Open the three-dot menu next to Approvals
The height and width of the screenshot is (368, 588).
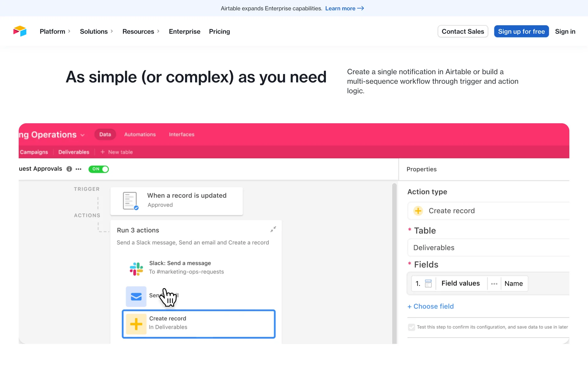78,169
